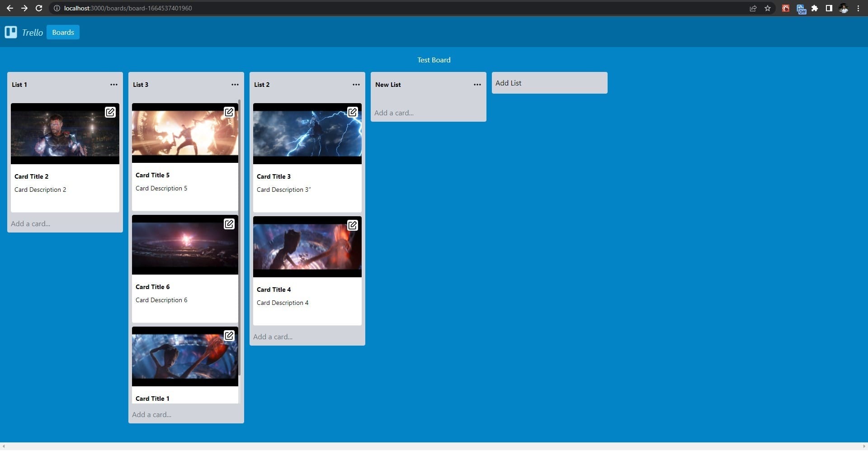This screenshot has height=451, width=868.
Task: Bookmark this page with star icon
Action: pyautogui.click(x=768, y=8)
